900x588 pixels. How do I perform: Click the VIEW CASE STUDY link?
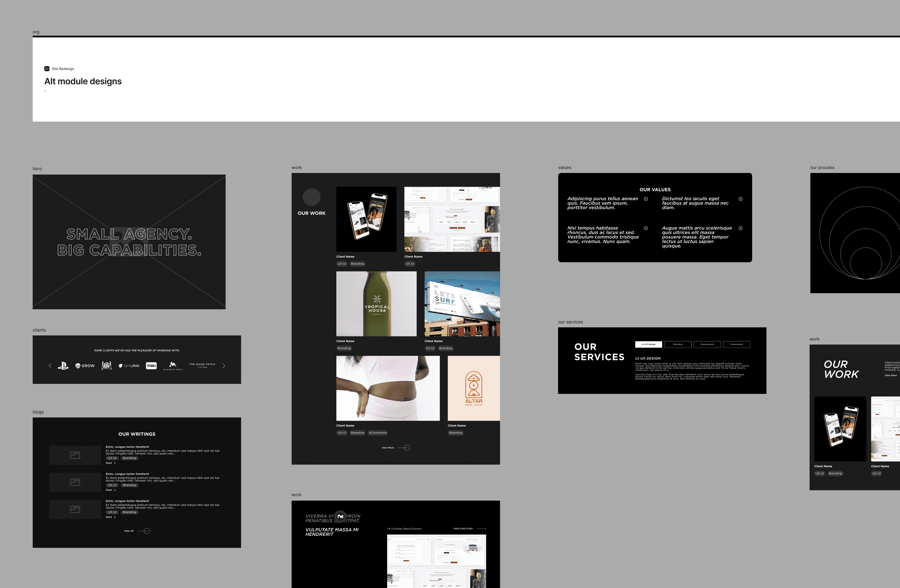coord(463,529)
